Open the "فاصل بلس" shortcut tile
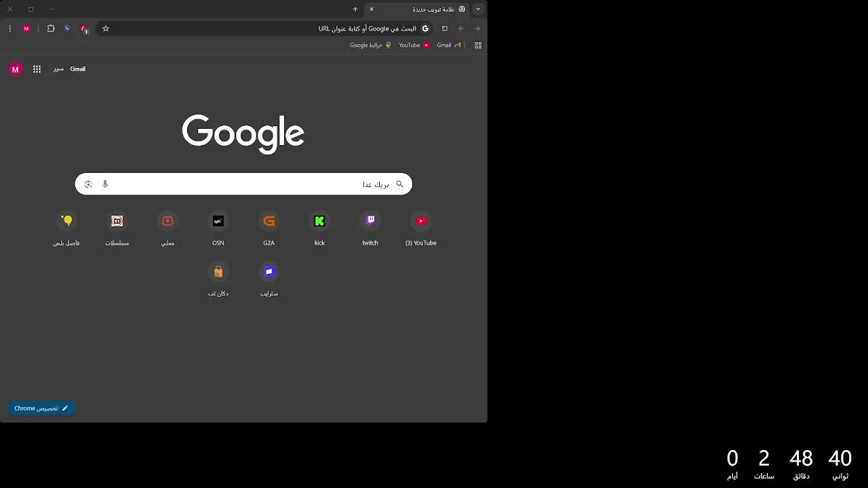This screenshot has height=488, width=868. 66,228
